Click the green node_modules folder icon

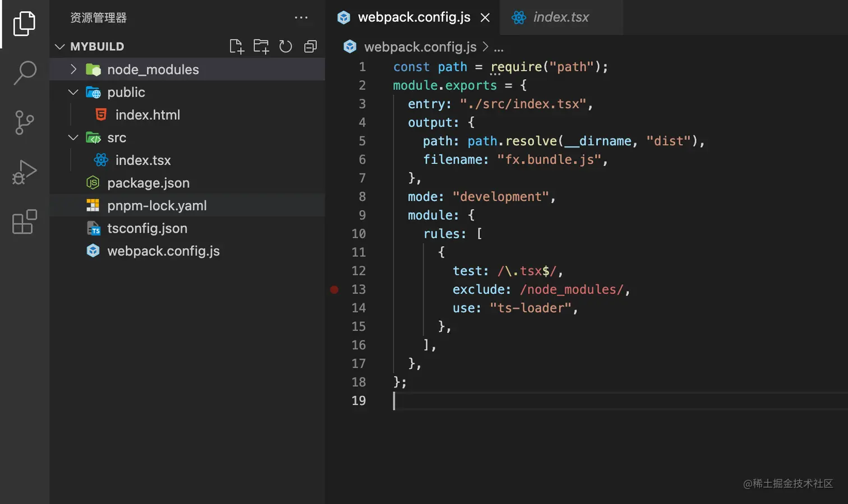click(93, 70)
